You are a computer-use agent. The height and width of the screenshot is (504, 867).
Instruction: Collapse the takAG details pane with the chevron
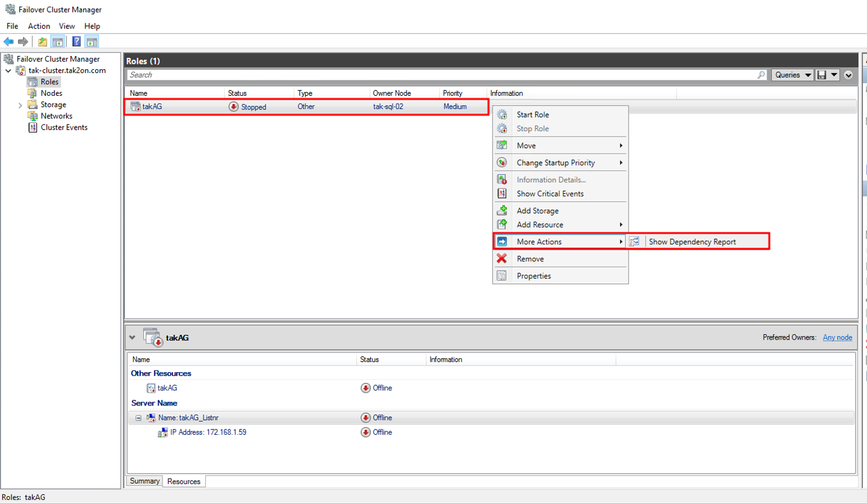click(x=132, y=338)
